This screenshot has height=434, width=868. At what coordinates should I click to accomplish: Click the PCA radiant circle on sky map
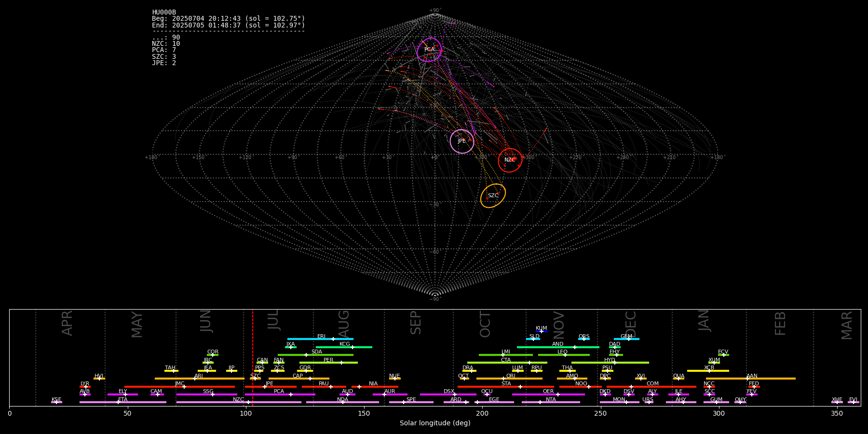(429, 50)
